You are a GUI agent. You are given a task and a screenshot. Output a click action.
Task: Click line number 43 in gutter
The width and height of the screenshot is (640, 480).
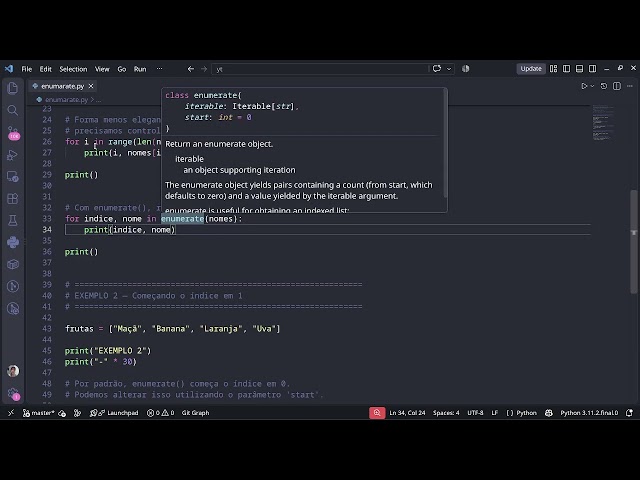pos(47,329)
